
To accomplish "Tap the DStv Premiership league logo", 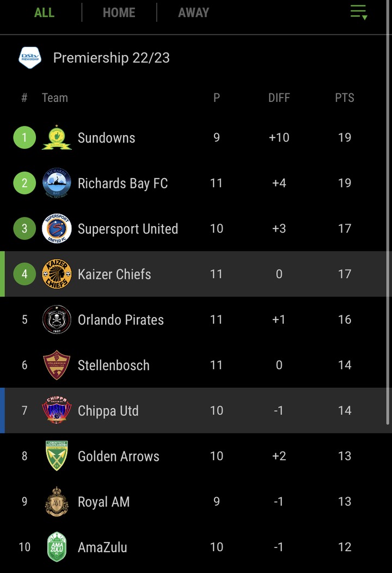I will pyautogui.click(x=30, y=57).
